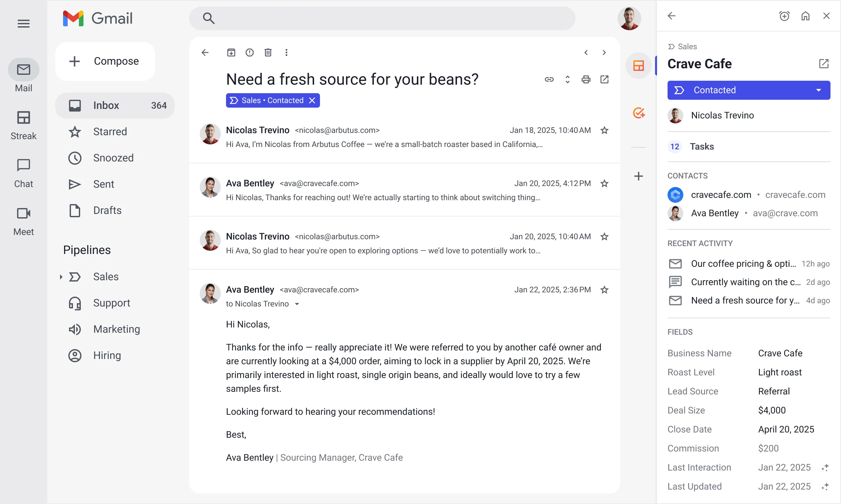Open the Tasks section for Crave Cafe

[x=701, y=146]
